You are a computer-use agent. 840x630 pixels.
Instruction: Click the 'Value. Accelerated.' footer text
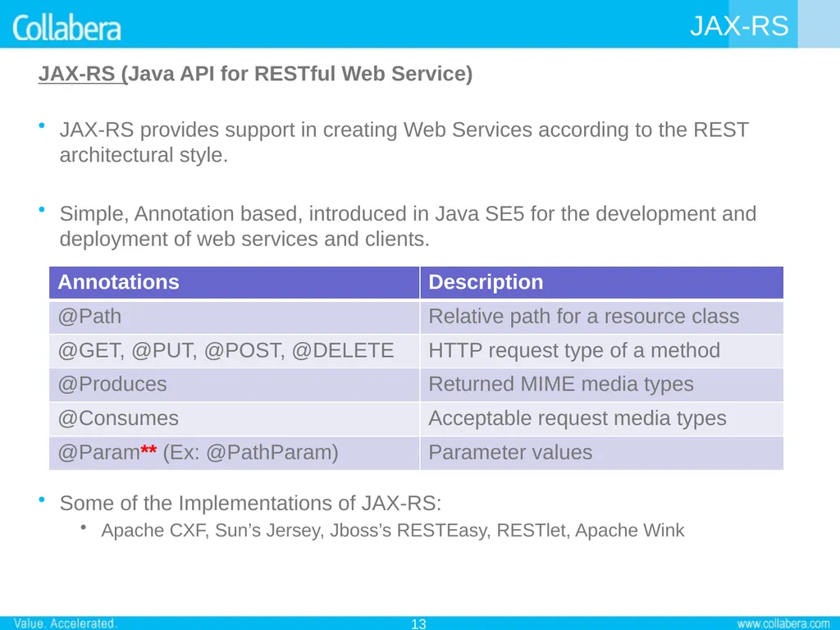point(64,623)
